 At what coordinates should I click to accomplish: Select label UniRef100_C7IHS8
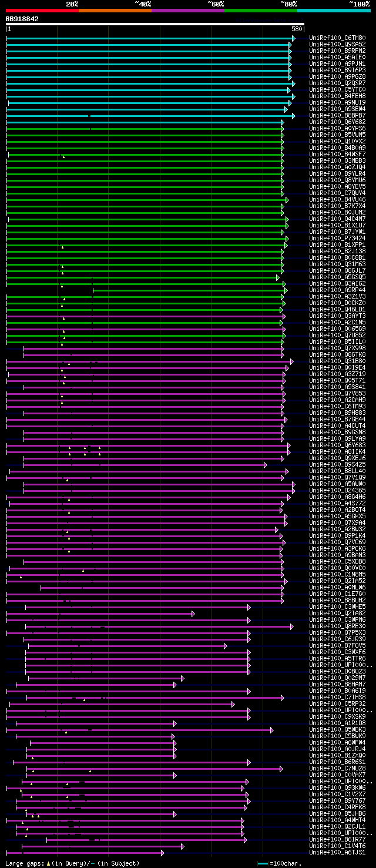(x=337, y=698)
